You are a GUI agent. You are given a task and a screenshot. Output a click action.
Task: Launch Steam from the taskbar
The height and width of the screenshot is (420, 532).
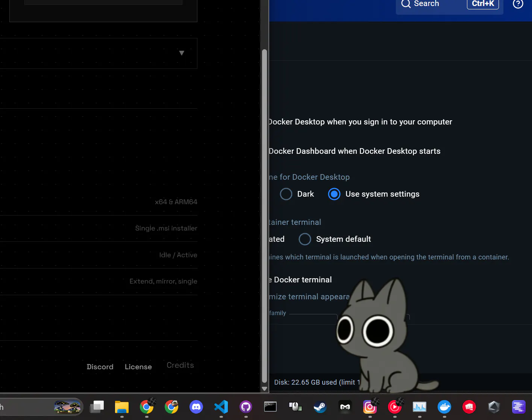tap(320, 407)
